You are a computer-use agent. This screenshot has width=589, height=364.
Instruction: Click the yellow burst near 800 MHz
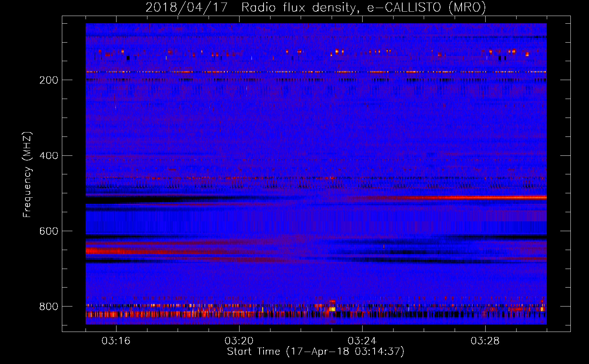[332, 309]
